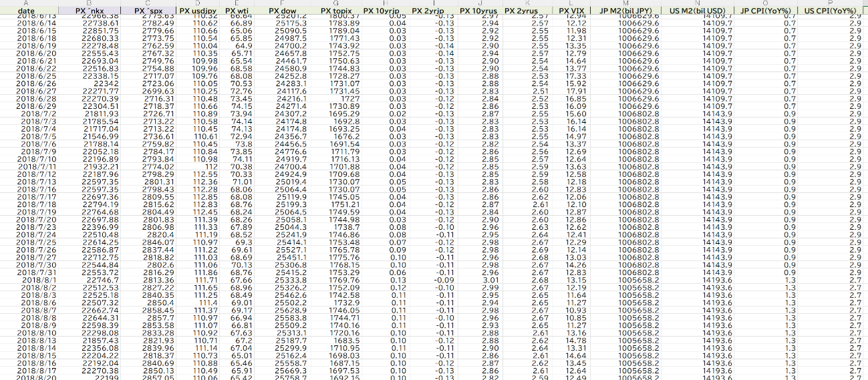
Task: Select the 'PX topix' header cell
Action: [335, 11]
